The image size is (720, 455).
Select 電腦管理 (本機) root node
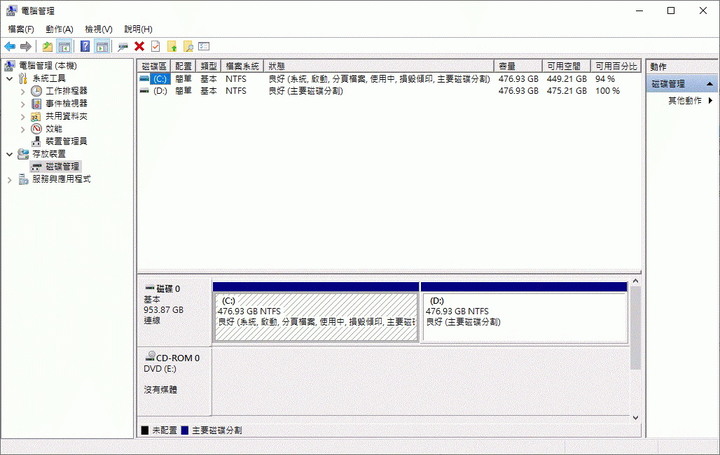48,66
